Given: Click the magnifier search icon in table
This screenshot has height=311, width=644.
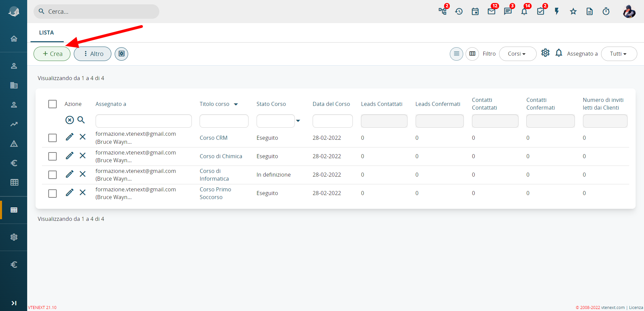Looking at the screenshot, I should [x=81, y=120].
